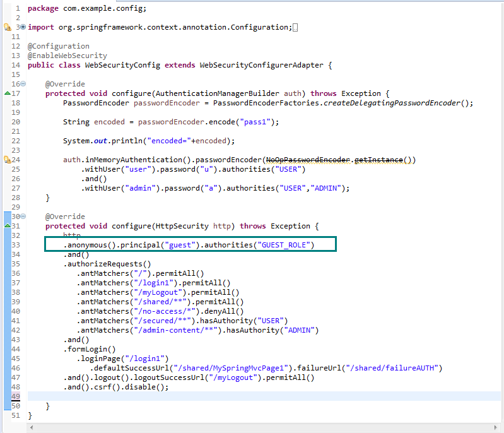
Task: Click 'inMemoryAuthentication' on line 24
Action: pyautogui.click(x=134, y=160)
